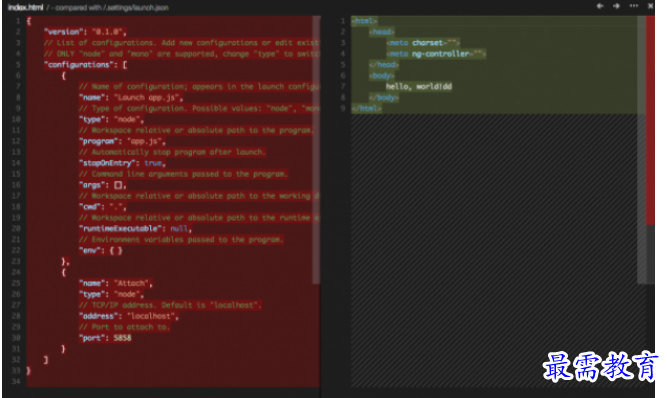Click the opening <html> tag line
This screenshot has width=667, height=398.
tap(365, 21)
